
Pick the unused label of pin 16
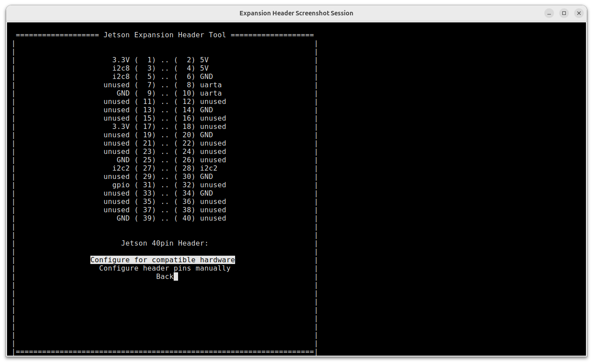click(x=213, y=118)
